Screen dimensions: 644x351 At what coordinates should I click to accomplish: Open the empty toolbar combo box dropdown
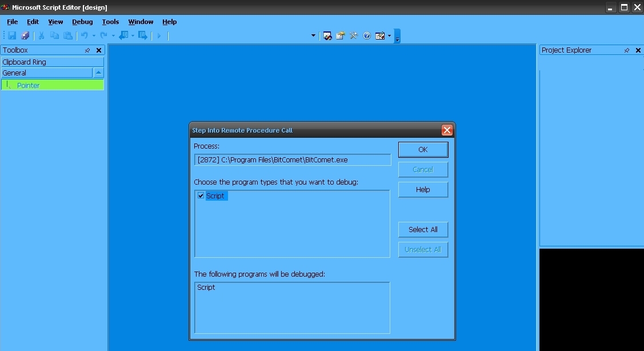(x=313, y=35)
